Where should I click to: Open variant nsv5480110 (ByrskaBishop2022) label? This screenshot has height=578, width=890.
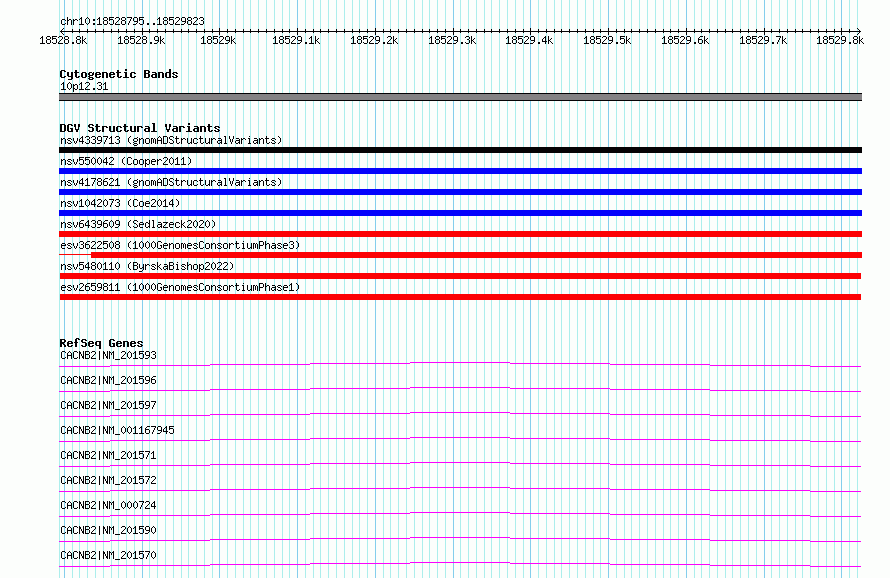click(147, 266)
